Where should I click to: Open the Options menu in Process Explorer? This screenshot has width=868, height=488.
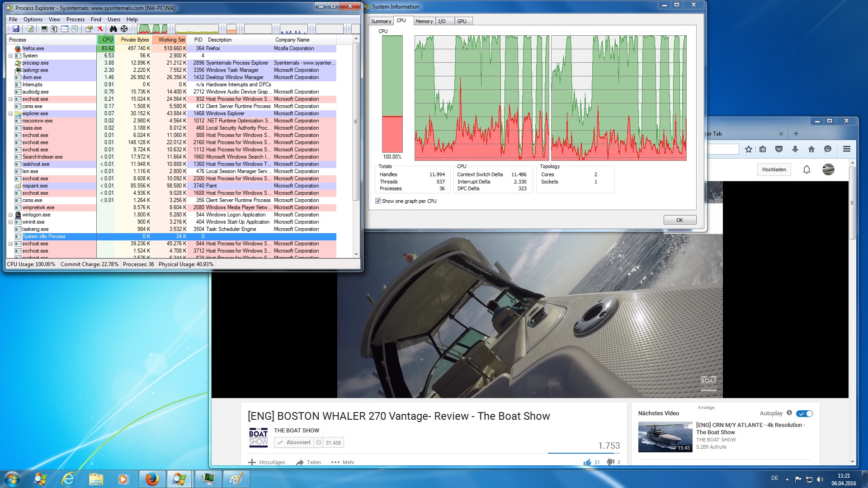coord(33,19)
